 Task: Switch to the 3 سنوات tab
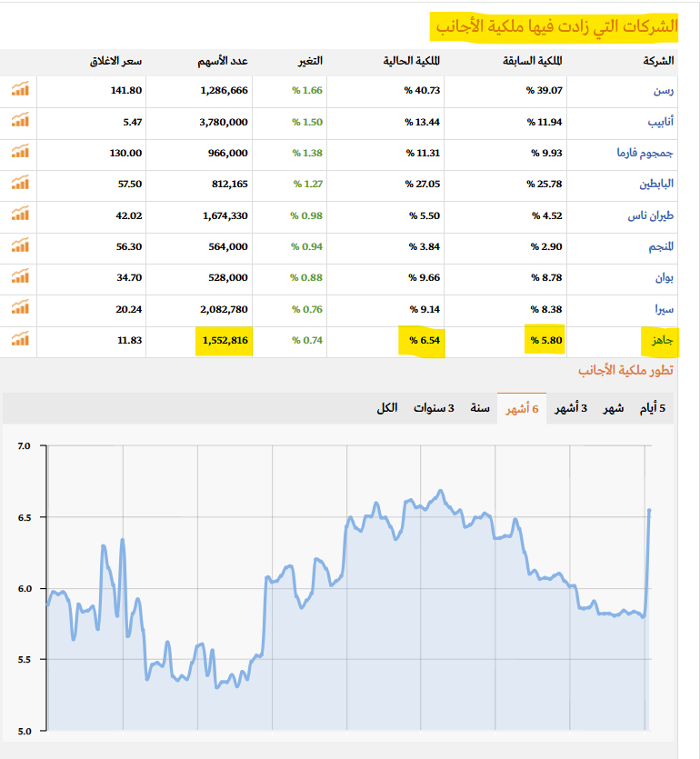click(x=434, y=408)
